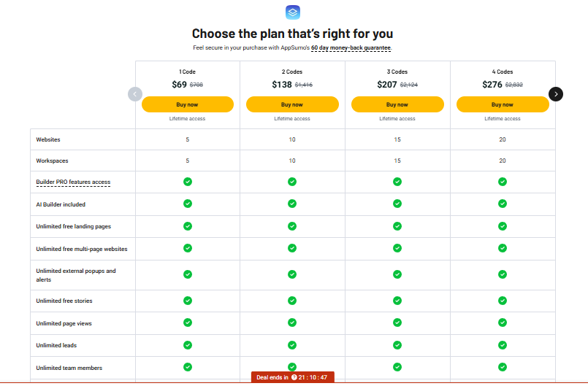This screenshot has height=386, width=588.
Task: Click Unlimited page views checkmark under 1 Code
Action: pos(188,323)
